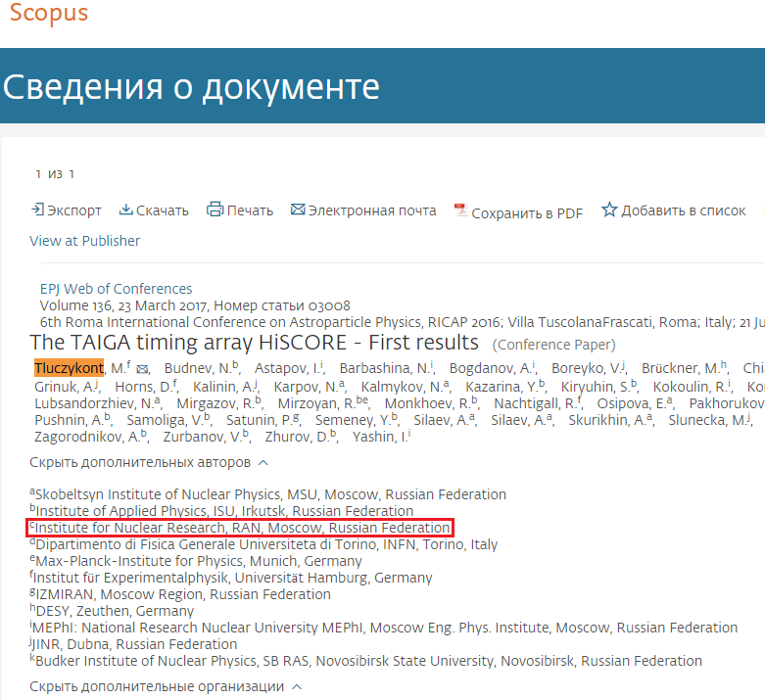
Task: Open EPJ Web of Conferences source link
Action: coord(116,289)
